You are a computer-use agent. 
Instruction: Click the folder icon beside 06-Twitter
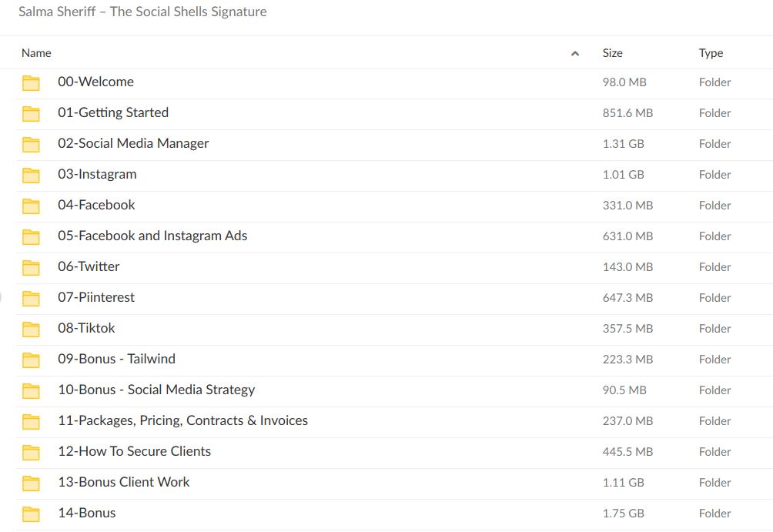pos(31,267)
